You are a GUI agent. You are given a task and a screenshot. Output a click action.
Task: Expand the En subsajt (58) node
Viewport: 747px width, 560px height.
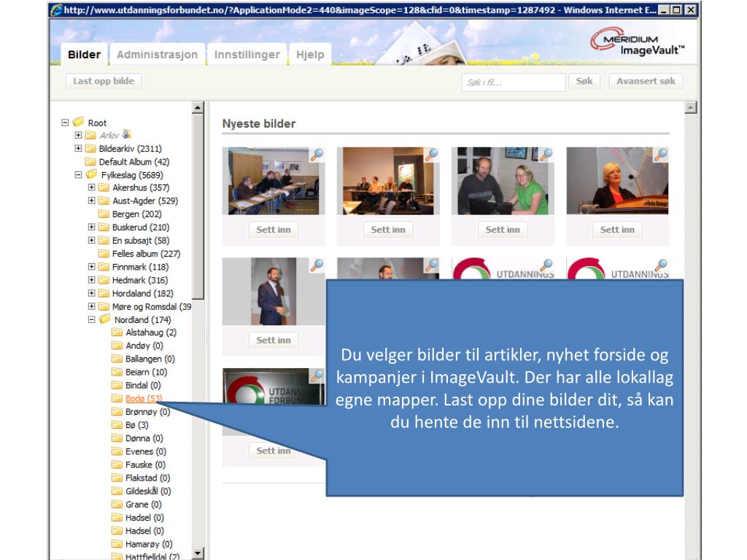pos(91,241)
